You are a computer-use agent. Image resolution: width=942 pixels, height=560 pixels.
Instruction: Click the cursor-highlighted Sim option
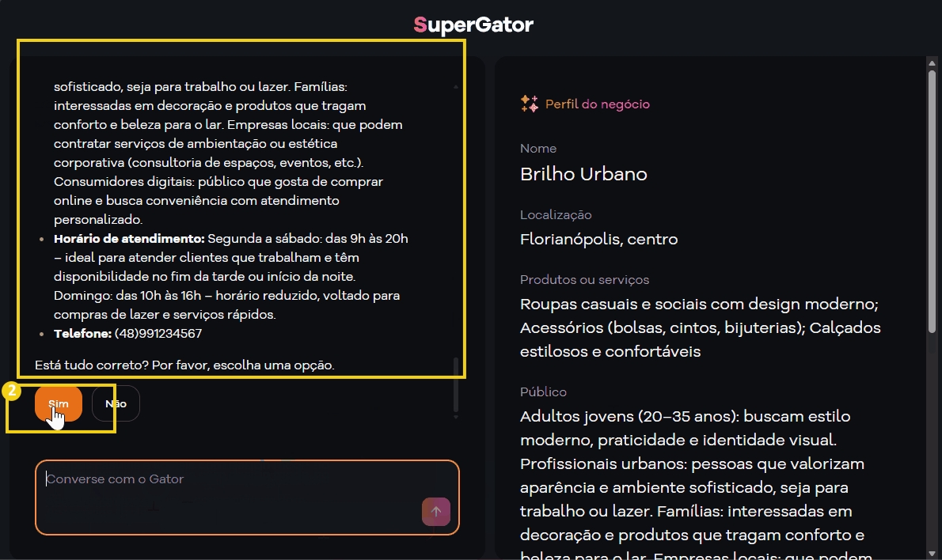tap(57, 403)
